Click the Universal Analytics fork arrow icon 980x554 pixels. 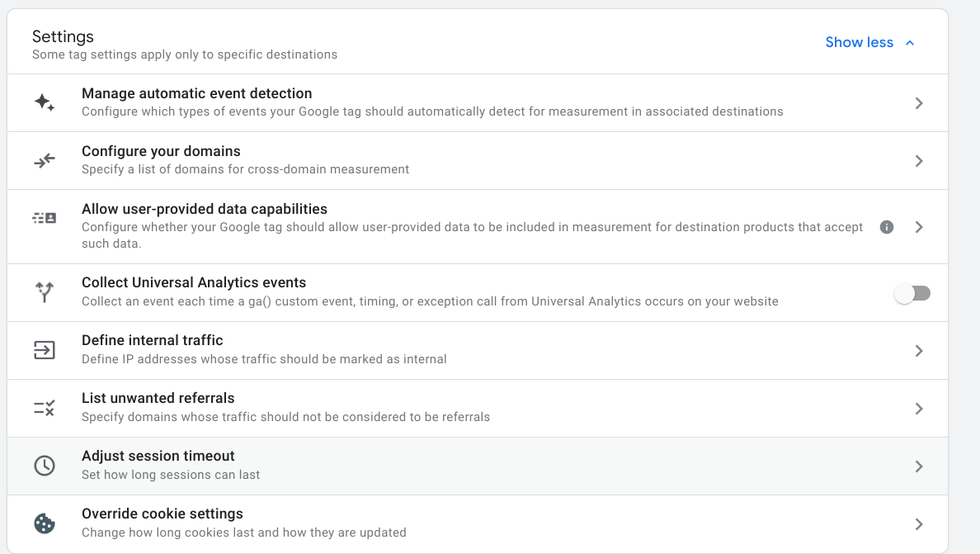[45, 292]
